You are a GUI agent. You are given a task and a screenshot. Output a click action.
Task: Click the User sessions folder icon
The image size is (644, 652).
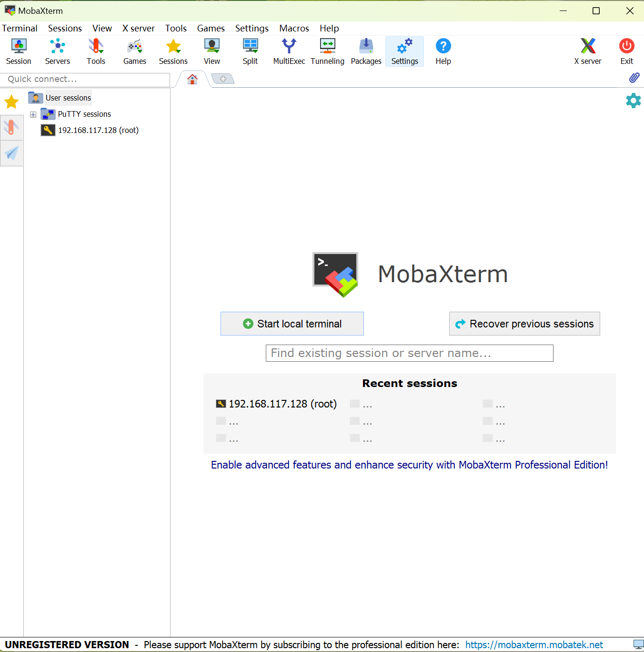36,98
